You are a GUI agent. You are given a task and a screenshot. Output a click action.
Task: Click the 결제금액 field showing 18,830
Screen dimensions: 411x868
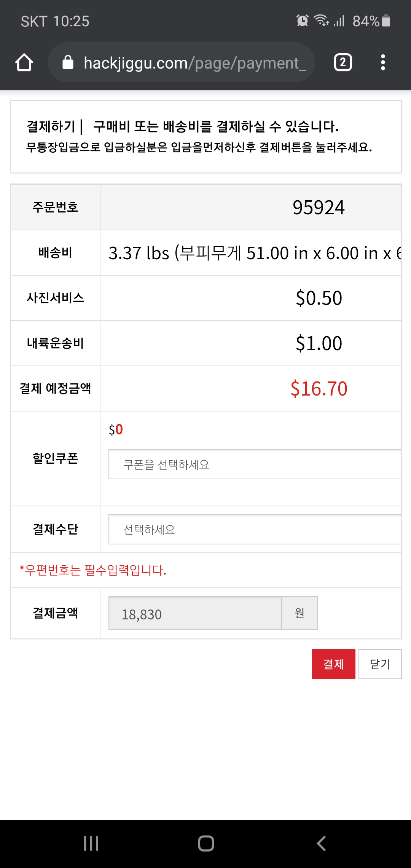[195, 613]
